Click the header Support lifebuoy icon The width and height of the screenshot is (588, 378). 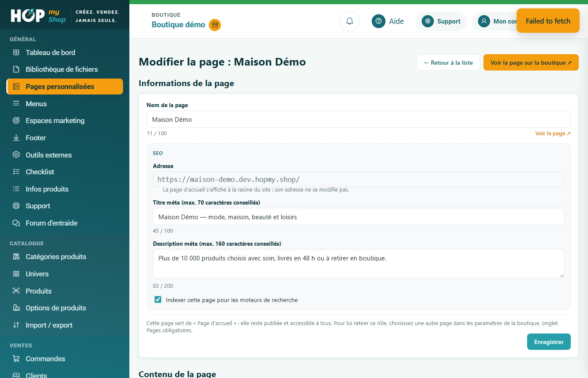(x=428, y=21)
